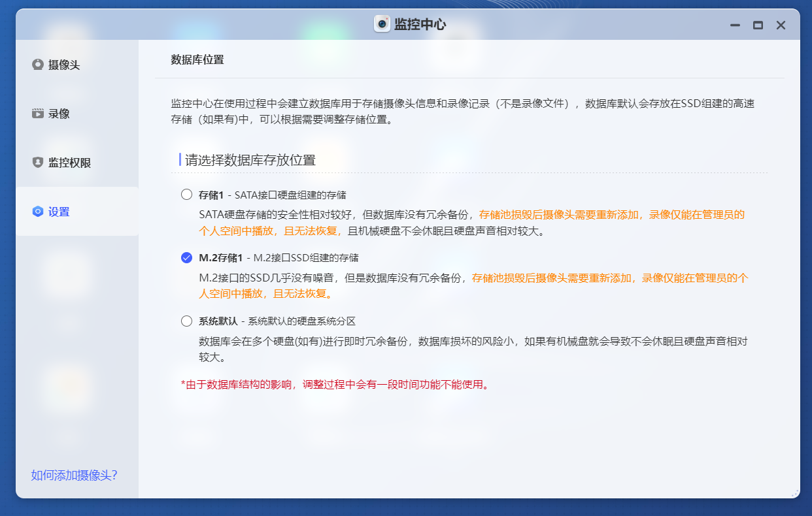Open the 如何添加摄像头? help link

pyautogui.click(x=75, y=475)
